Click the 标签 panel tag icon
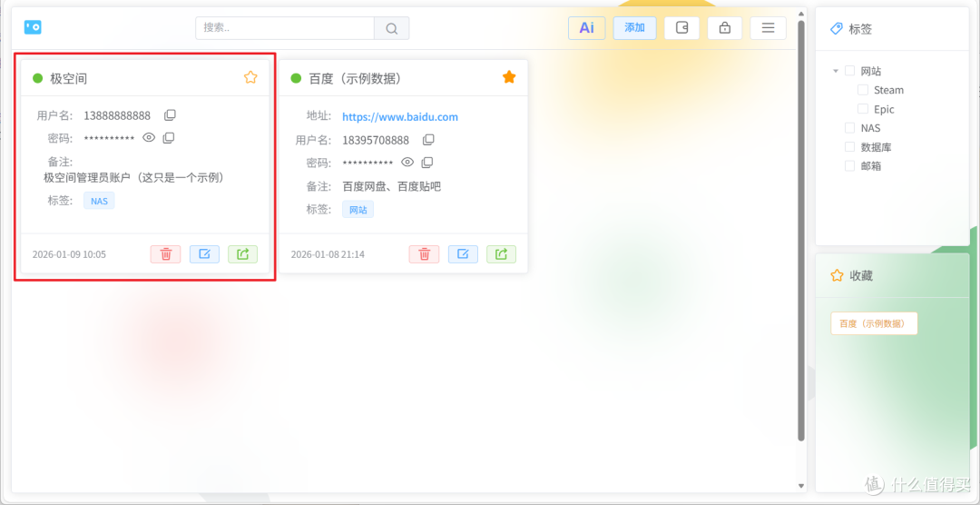This screenshot has width=980, height=505. point(837,28)
